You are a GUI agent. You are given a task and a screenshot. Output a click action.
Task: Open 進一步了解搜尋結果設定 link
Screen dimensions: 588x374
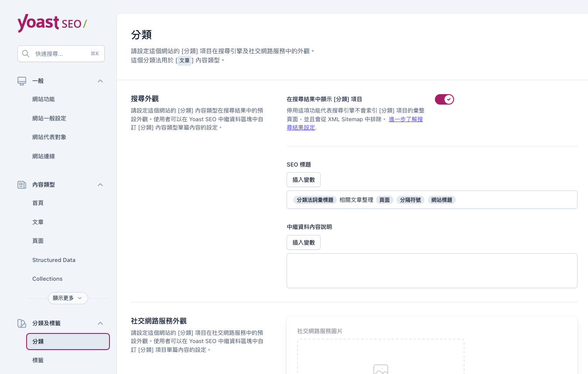click(x=405, y=119)
